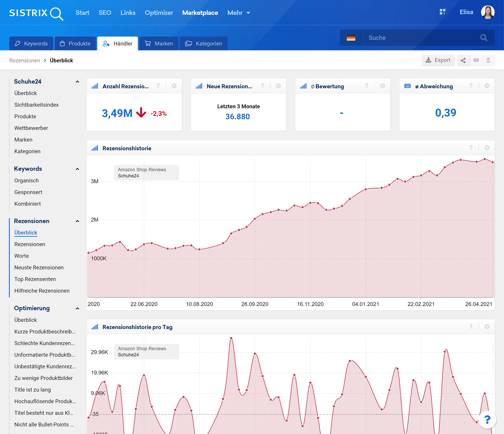The width and height of the screenshot is (504, 434).
Task: Open the floating help bubble
Action: (487, 419)
